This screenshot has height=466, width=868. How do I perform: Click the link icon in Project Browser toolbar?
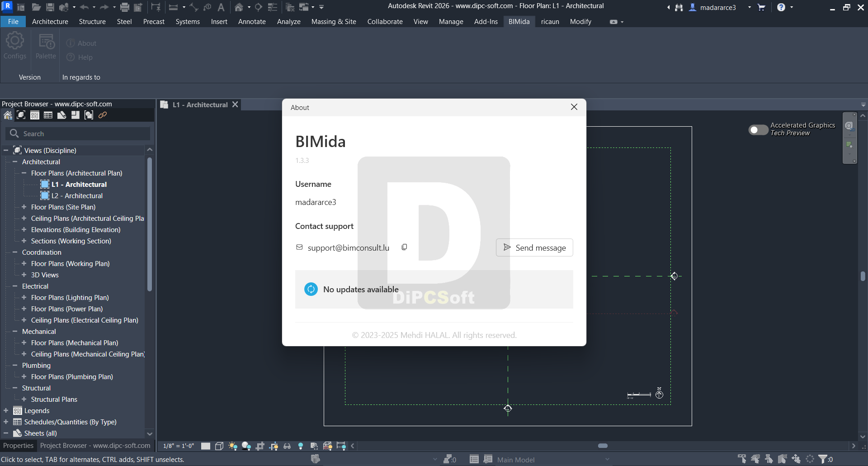pyautogui.click(x=103, y=115)
